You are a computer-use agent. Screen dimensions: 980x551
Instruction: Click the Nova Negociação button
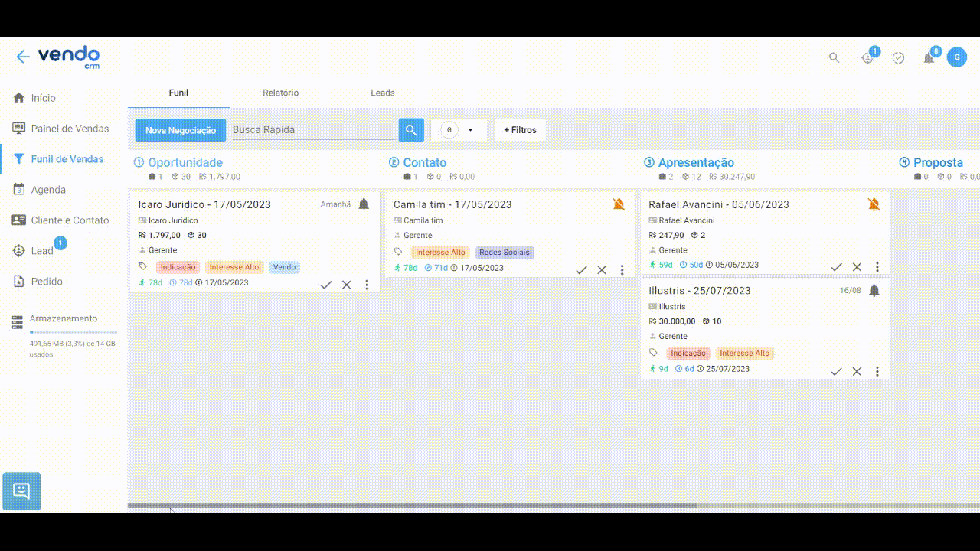coord(181,130)
